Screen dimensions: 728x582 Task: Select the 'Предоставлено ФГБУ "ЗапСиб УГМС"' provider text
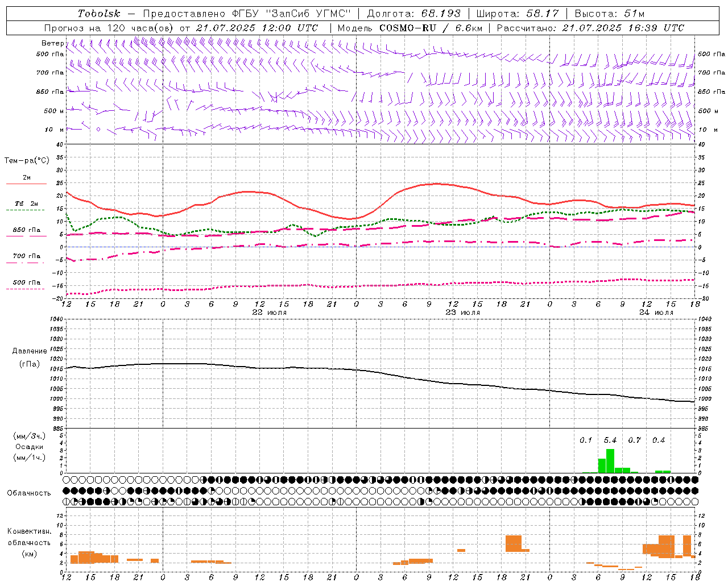(247, 14)
